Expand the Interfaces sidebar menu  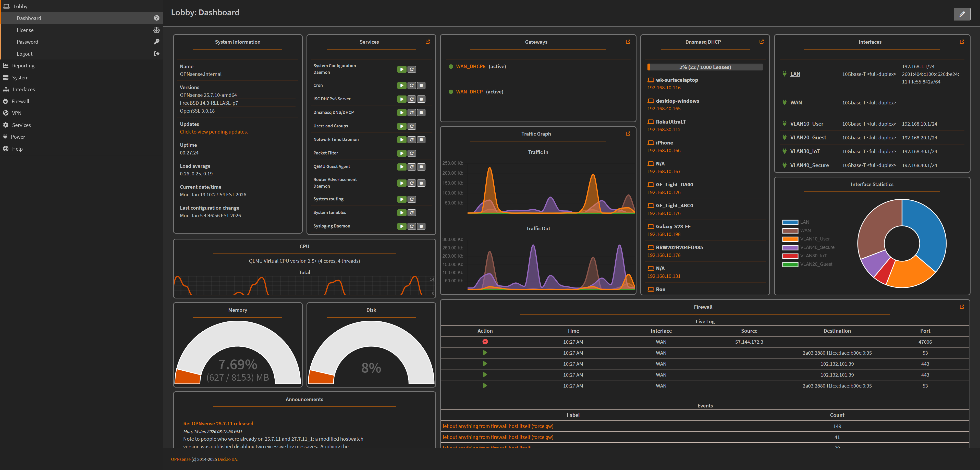(23, 89)
